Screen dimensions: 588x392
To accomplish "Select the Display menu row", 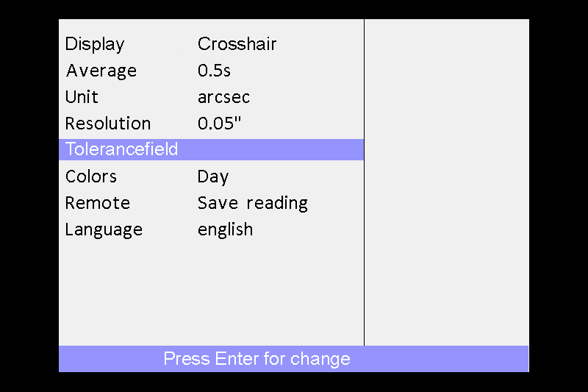I will pos(211,44).
